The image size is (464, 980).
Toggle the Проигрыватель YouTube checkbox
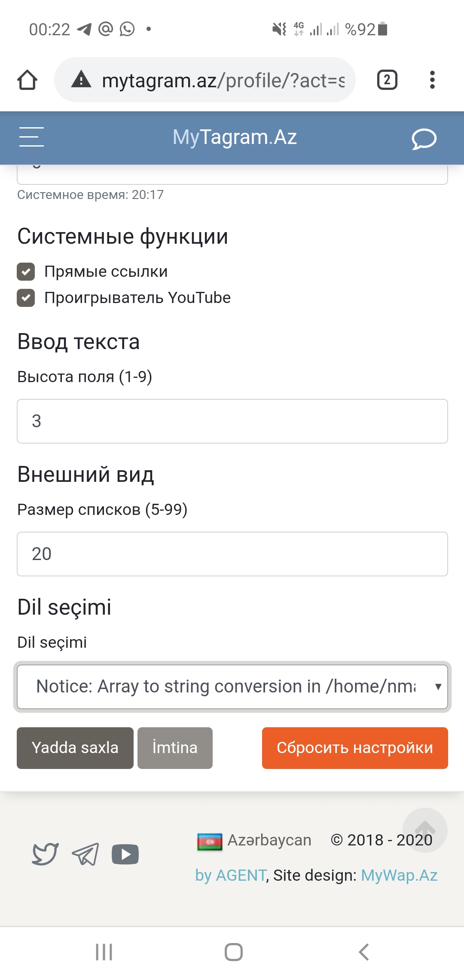pos(26,298)
